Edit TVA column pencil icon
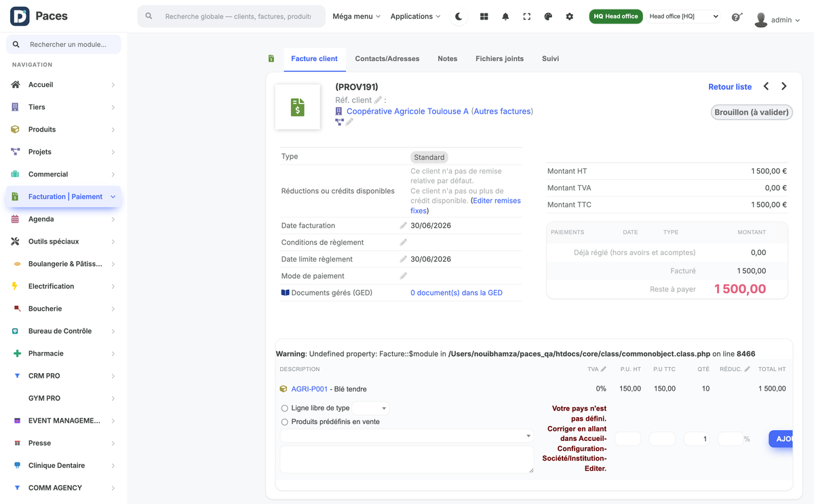The width and height of the screenshot is (814, 504). [604, 369]
